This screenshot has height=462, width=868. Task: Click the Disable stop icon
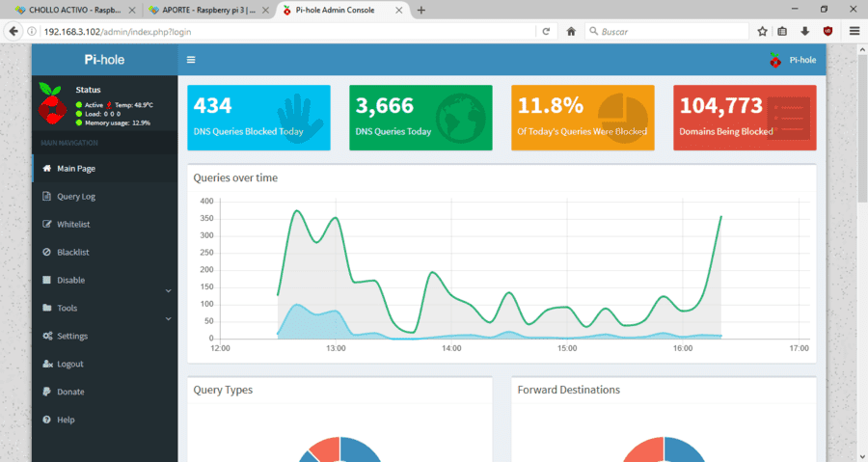[x=47, y=280]
